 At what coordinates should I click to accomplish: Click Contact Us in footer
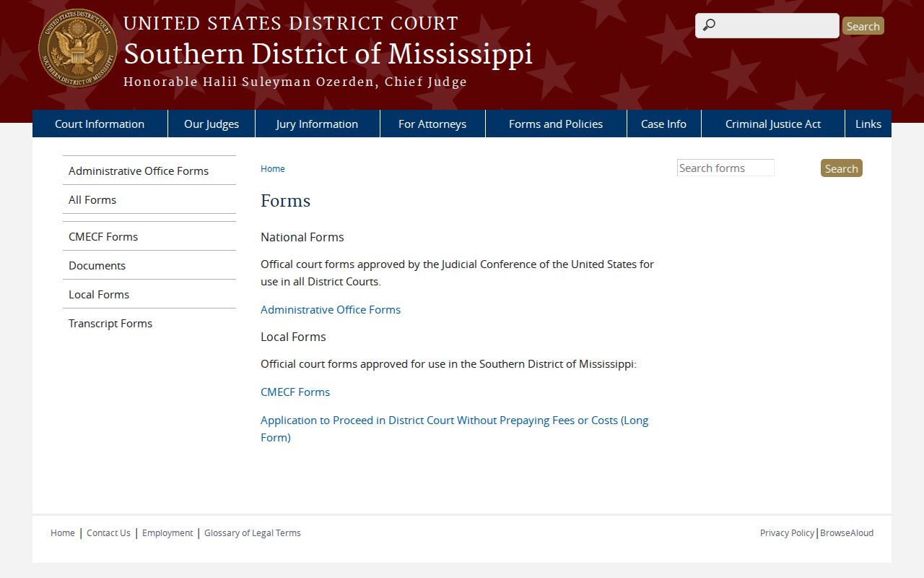108,532
